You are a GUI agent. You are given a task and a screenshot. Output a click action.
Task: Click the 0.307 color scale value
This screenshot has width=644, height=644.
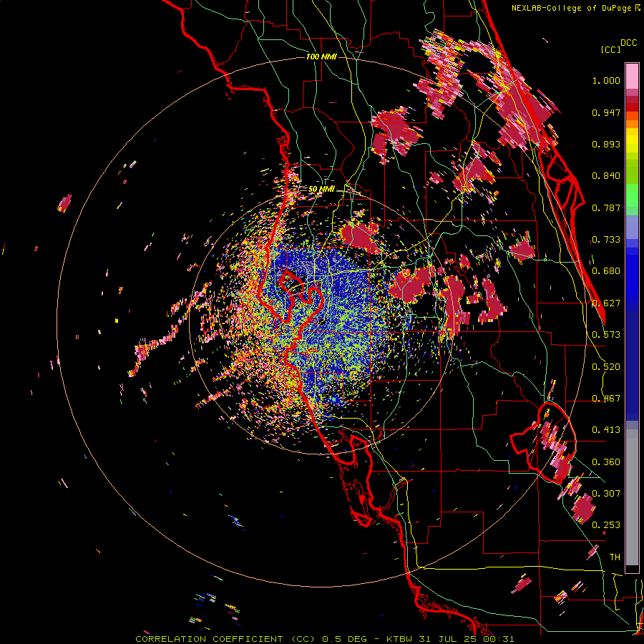click(x=606, y=494)
